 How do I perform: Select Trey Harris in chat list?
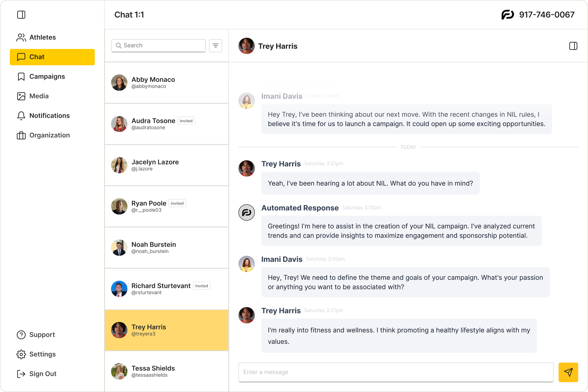click(167, 330)
